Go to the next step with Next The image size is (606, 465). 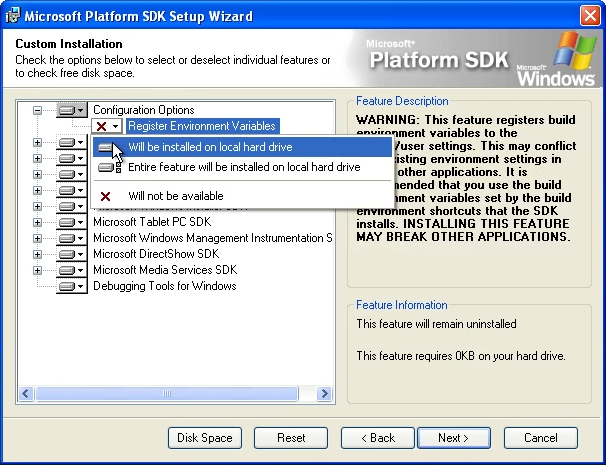pos(452,438)
